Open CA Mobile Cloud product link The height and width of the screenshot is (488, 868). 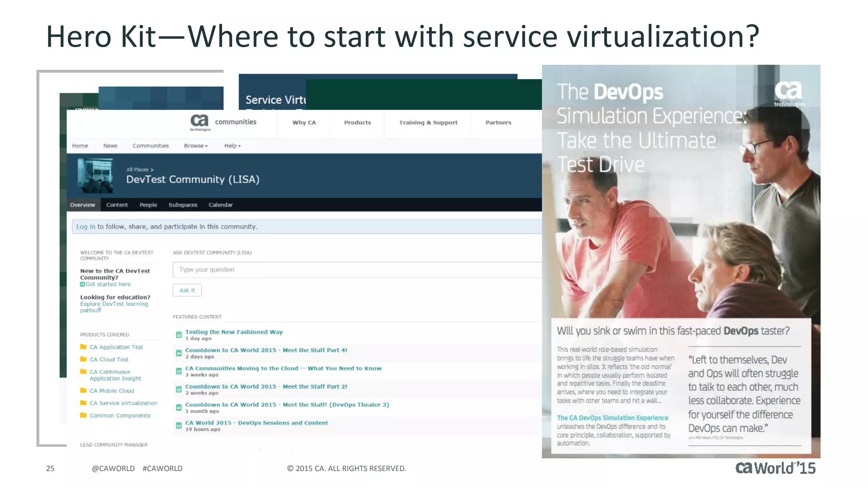tap(112, 391)
